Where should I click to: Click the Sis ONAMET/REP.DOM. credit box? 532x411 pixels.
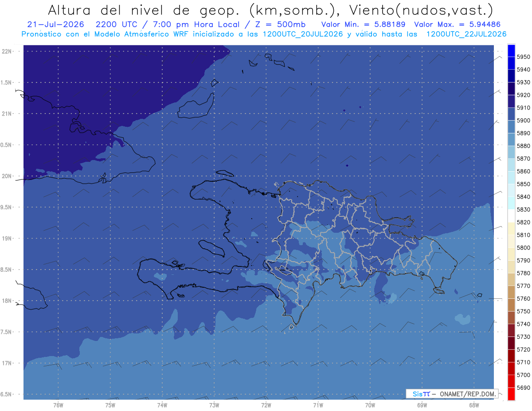click(452, 394)
